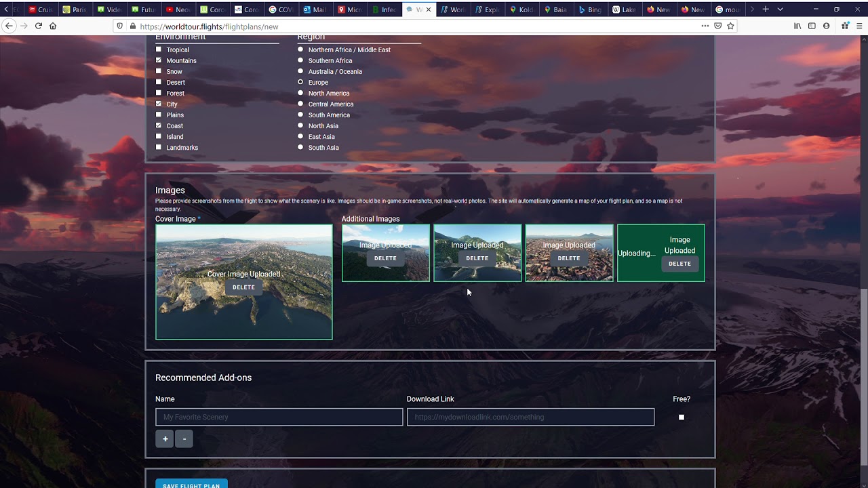Go back to the previous page
This screenshot has width=868, height=488.
[9, 26]
